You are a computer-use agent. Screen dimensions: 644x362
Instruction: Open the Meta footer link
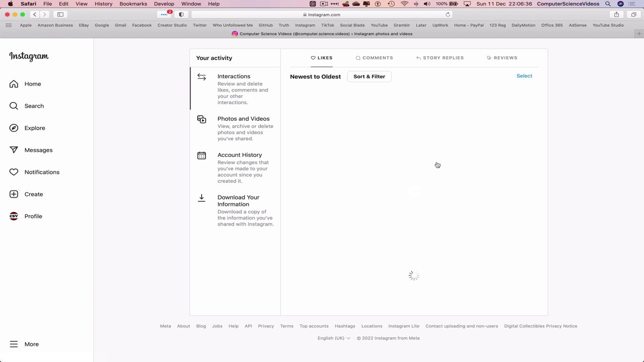click(x=166, y=326)
